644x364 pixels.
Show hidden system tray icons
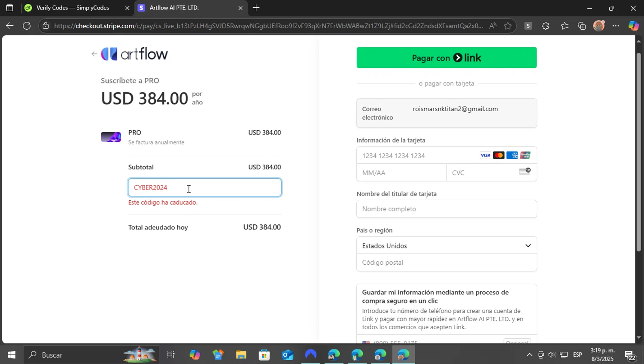point(529,355)
